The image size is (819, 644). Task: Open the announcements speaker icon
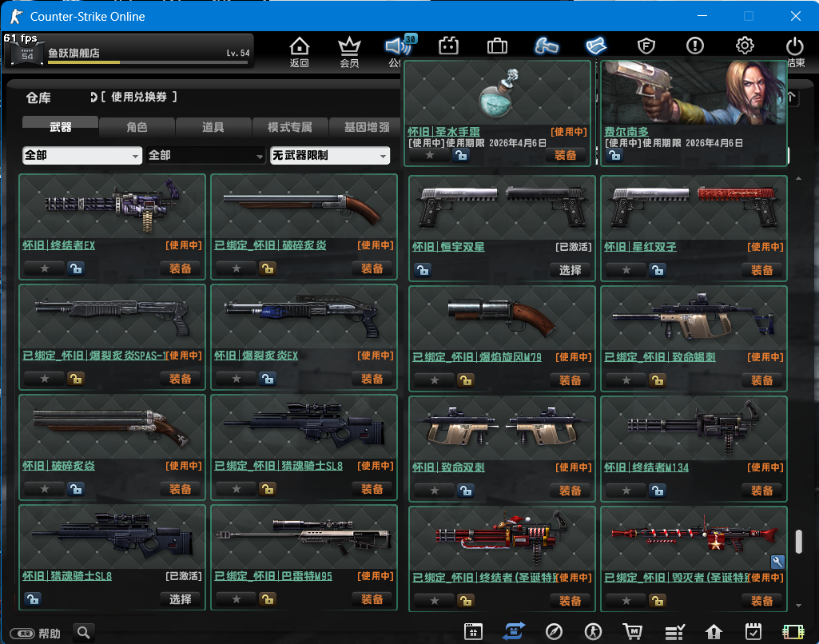click(397, 46)
